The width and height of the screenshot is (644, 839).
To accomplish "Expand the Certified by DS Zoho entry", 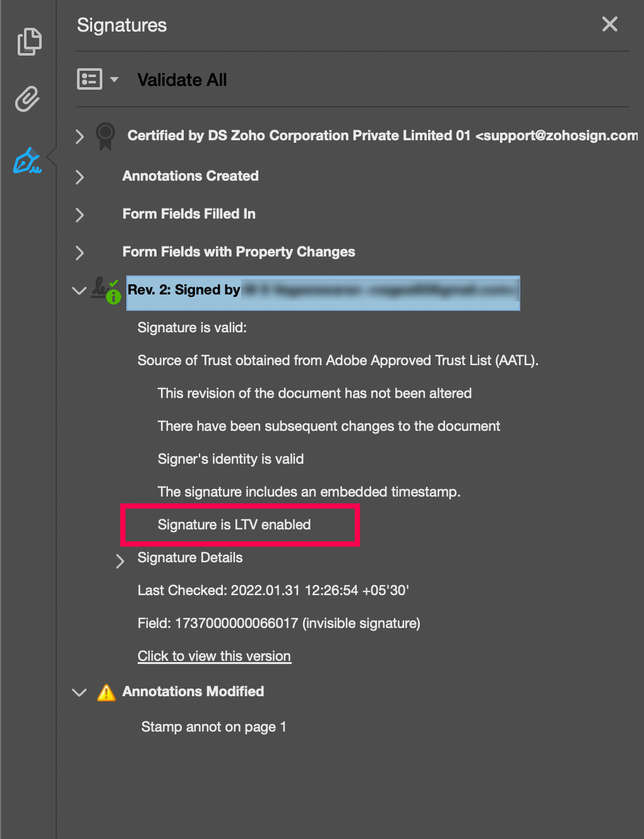I will (x=80, y=136).
